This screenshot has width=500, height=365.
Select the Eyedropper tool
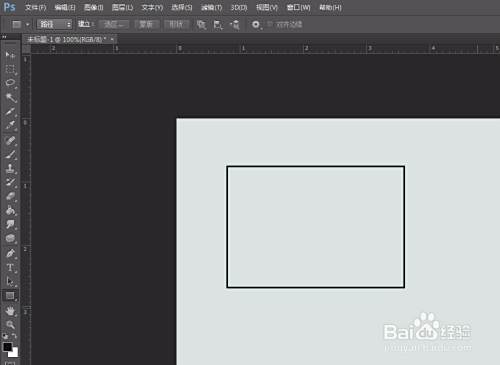click(10, 125)
